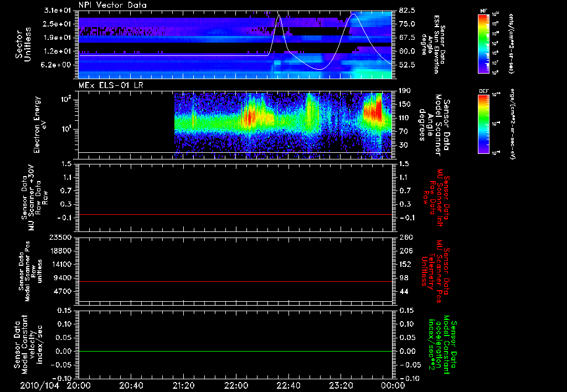Click the 22:40 time tick label

(x=288, y=385)
